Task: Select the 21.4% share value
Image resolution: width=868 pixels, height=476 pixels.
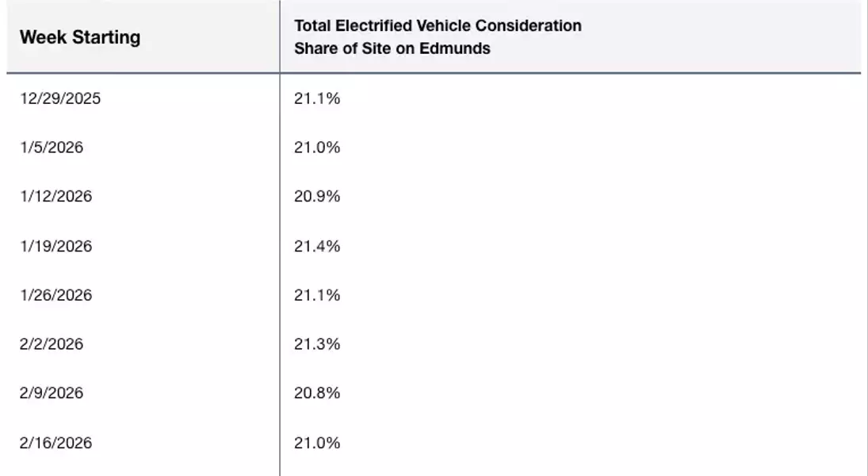Action: (x=317, y=246)
